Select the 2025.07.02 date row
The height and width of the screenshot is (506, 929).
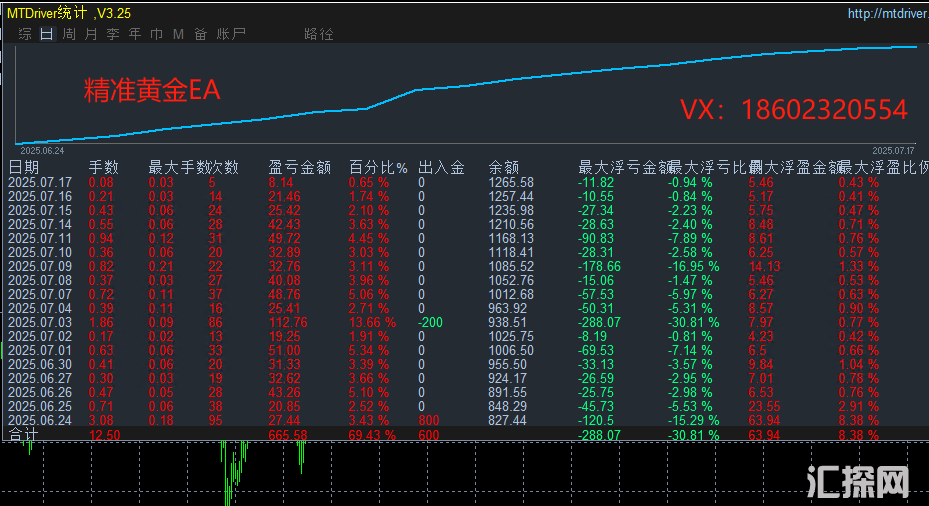(40, 337)
